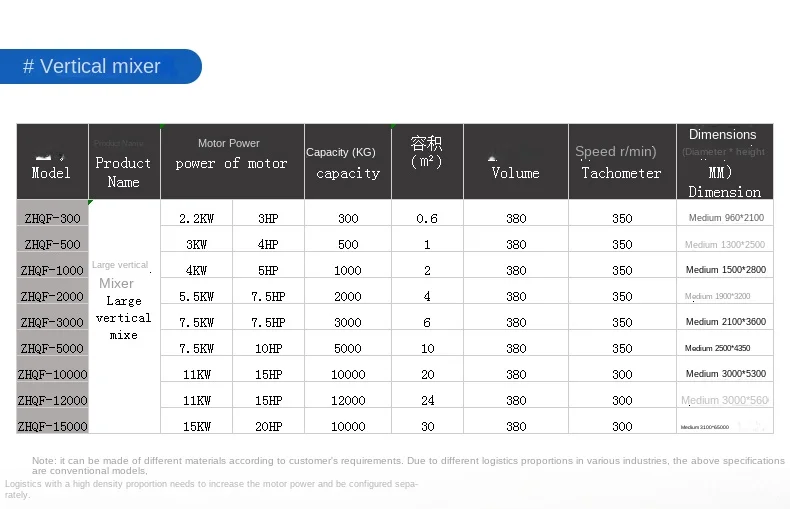Select the ZHQF-15000 model cell
Image resolution: width=790 pixels, height=509 pixels.
[x=52, y=426]
